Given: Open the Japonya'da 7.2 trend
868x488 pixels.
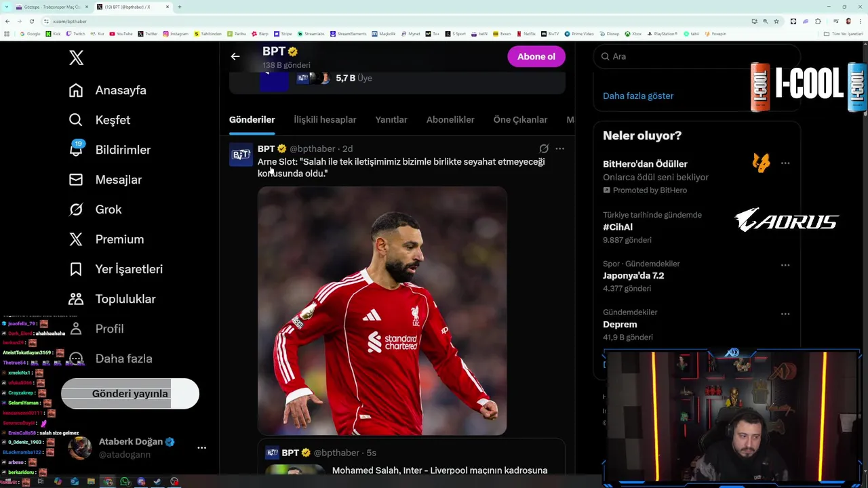Looking at the screenshot, I should point(633,276).
